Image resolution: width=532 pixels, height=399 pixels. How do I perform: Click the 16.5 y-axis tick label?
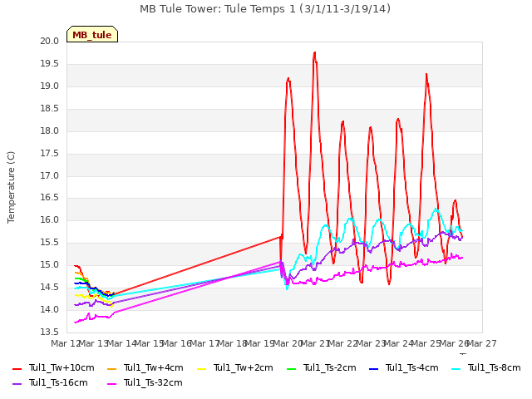50,198
